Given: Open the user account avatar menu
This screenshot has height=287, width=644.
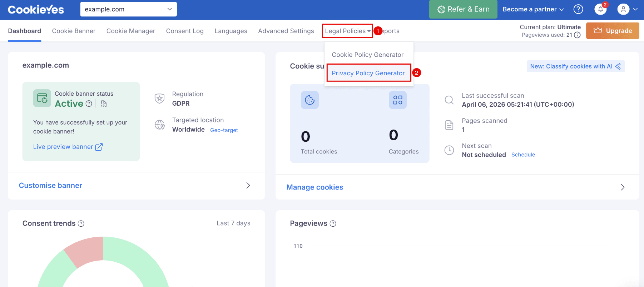Looking at the screenshot, I should pyautogui.click(x=623, y=9).
